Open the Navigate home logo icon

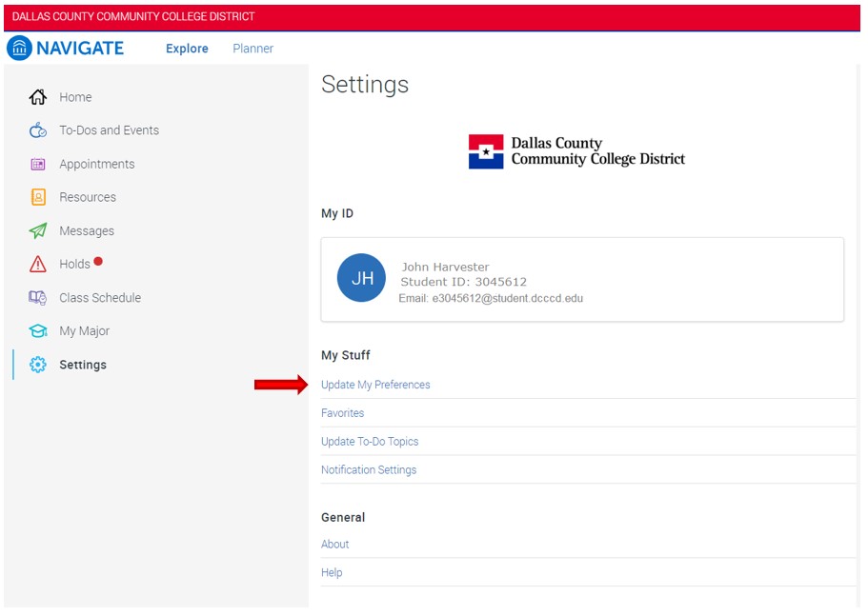tap(19, 47)
